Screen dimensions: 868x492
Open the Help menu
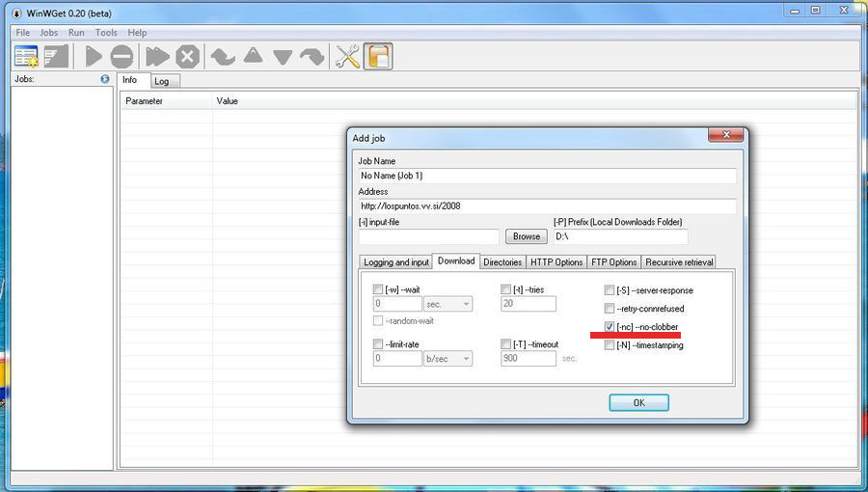point(137,33)
